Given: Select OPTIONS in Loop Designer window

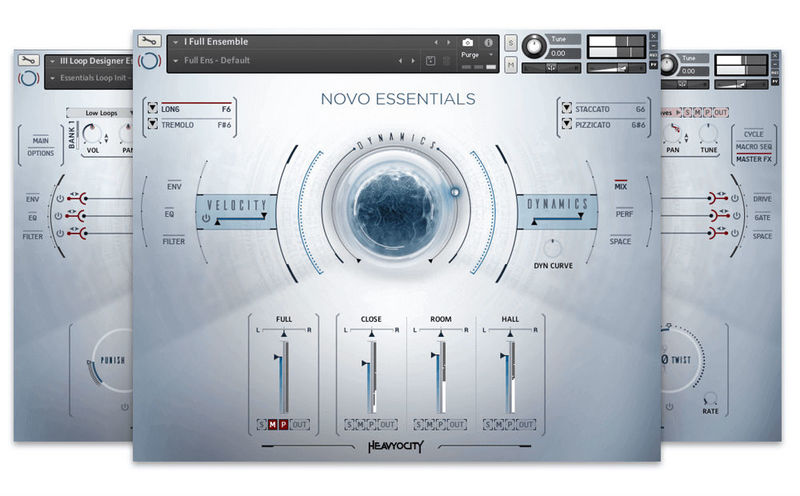Looking at the screenshot, I should (x=40, y=153).
